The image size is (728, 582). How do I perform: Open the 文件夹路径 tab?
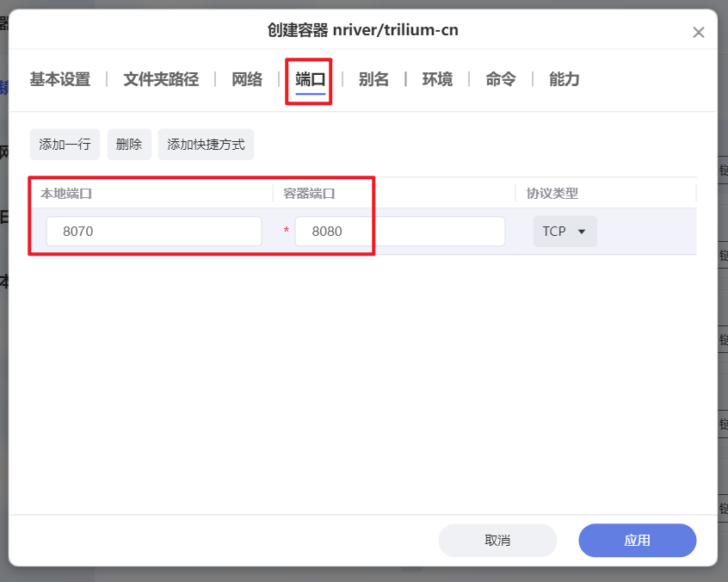(x=162, y=78)
